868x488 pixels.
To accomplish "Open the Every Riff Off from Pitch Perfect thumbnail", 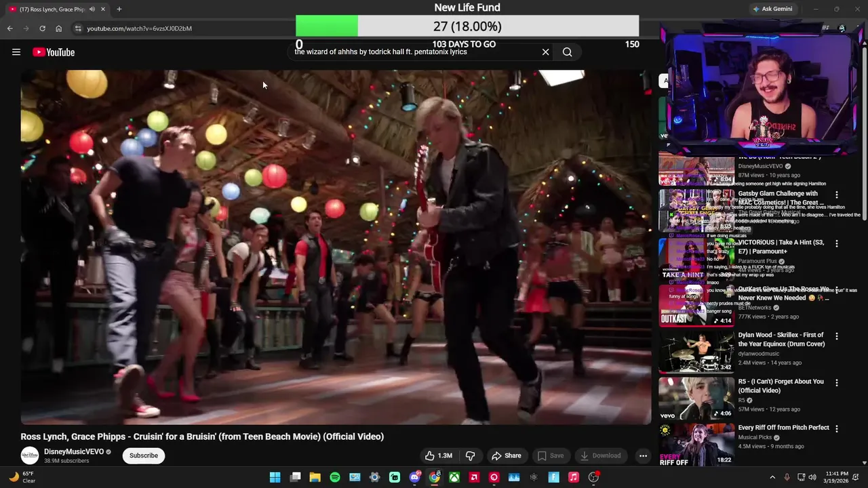I will coord(696,444).
